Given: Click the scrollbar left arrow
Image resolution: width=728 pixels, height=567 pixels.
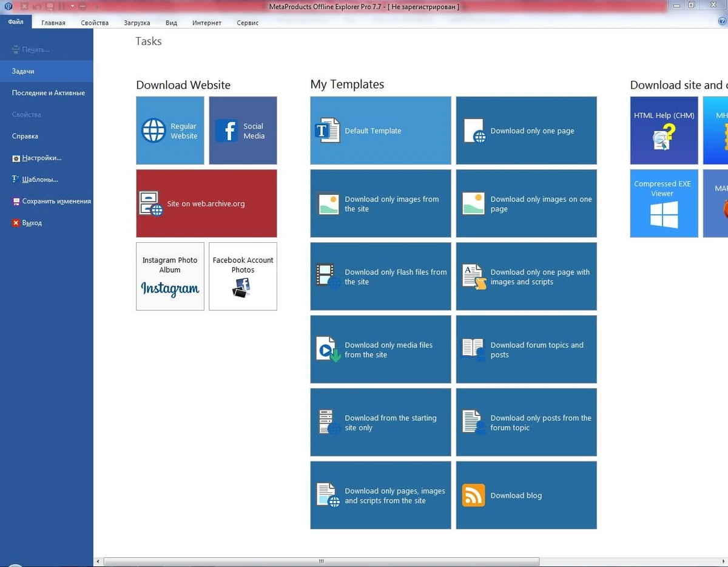Looking at the screenshot, I should pos(98,562).
